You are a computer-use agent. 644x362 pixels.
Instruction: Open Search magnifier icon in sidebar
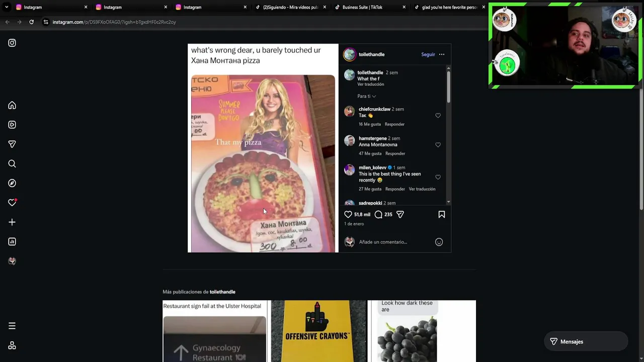click(12, 163)
